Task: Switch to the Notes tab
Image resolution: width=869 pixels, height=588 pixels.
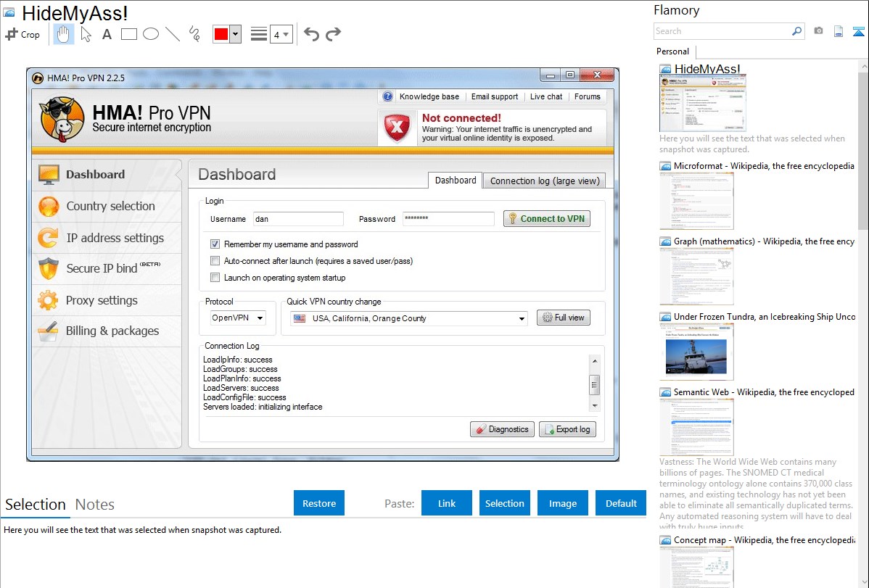Action: point(95,505)
